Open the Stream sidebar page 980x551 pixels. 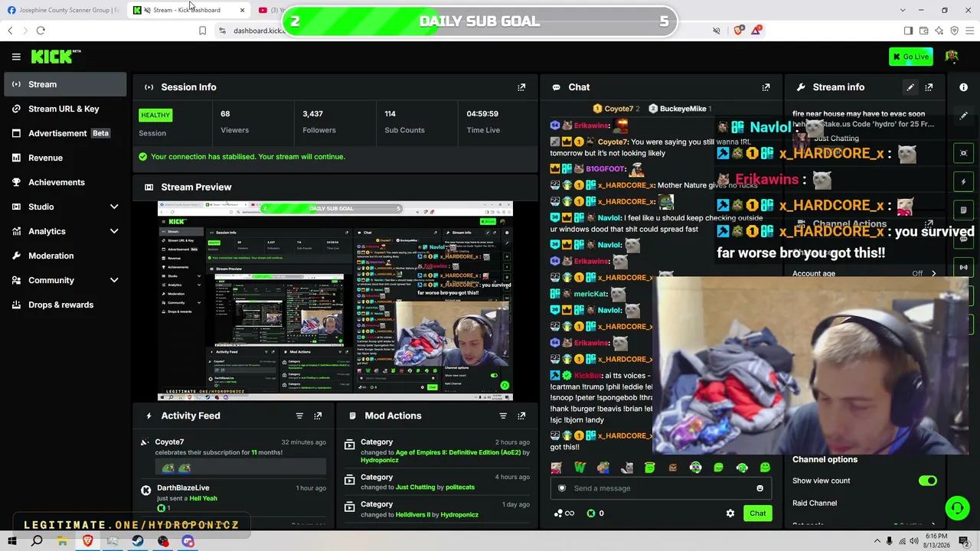pos(66,84)
